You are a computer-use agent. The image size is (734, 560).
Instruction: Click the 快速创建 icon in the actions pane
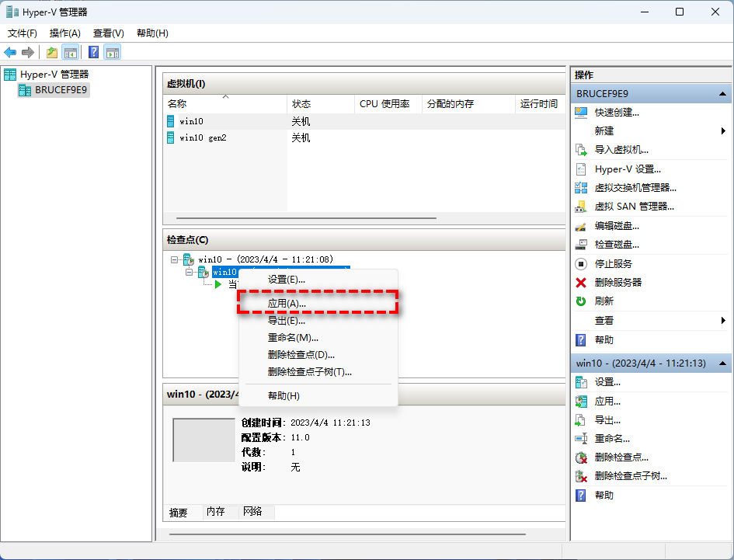coord(581,113)
